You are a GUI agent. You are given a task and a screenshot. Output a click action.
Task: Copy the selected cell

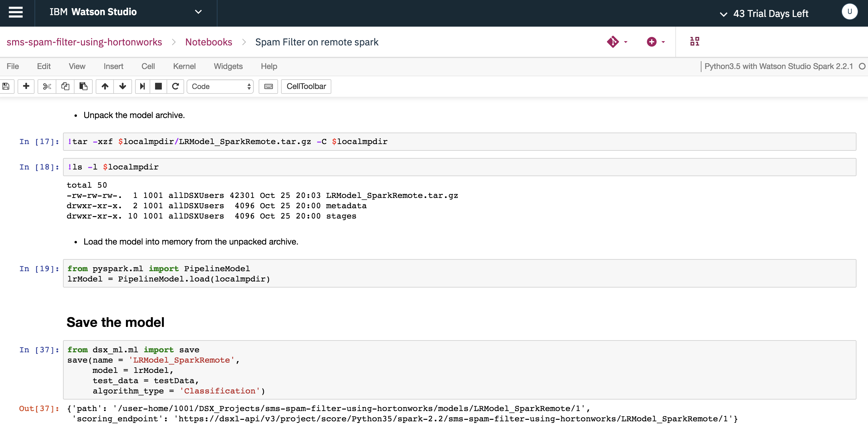click(x=65, y=87)
